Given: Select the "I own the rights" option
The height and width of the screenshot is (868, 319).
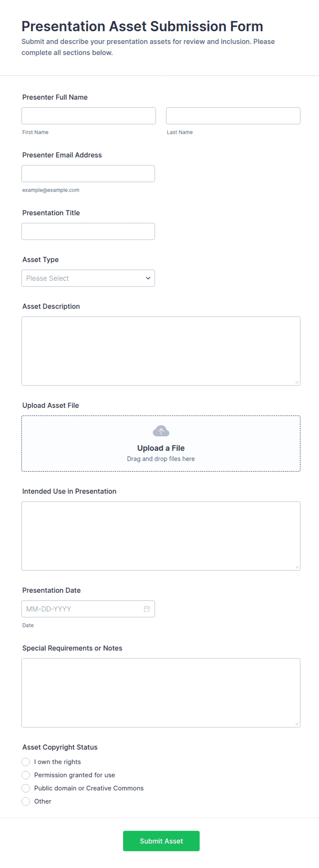Looking at the screenshot, I should [x=26, y=762].
